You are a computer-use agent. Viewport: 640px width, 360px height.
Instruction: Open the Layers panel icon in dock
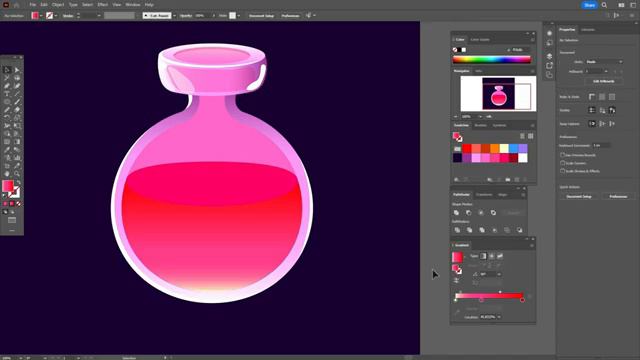pos(549,56)
